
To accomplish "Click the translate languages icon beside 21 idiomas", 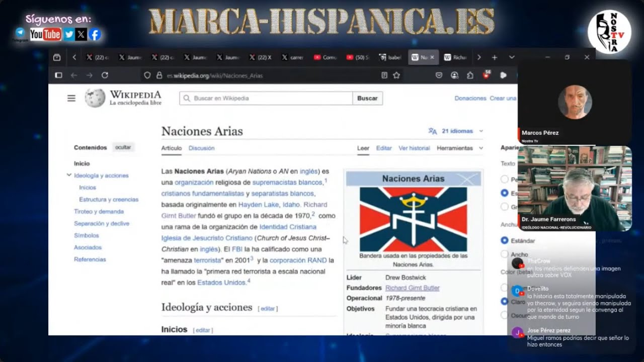I will point(433,131).
